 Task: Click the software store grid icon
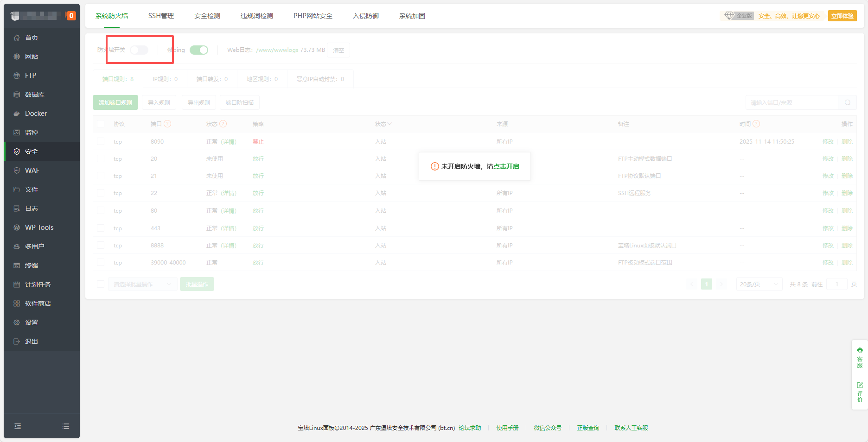point(17,303)
